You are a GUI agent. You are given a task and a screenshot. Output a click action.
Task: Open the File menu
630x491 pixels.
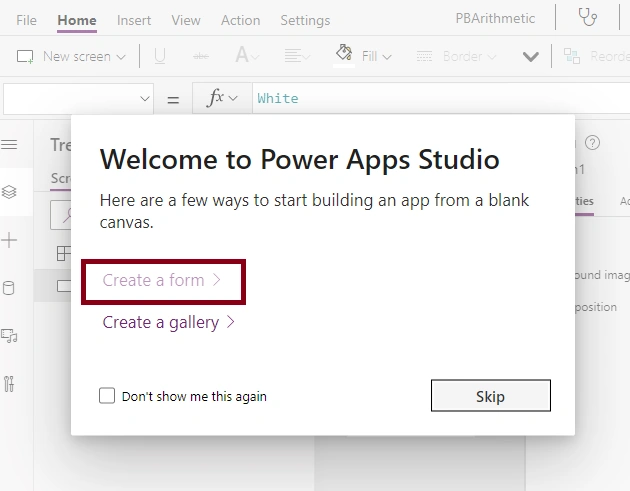point(26,20)
